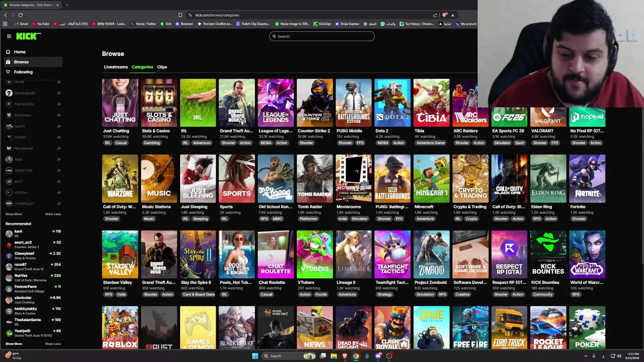Screen dimensions: 644x362
Task: Switch to the Livestreams tab
Action: pyautogui.click(x=116, y=67)
